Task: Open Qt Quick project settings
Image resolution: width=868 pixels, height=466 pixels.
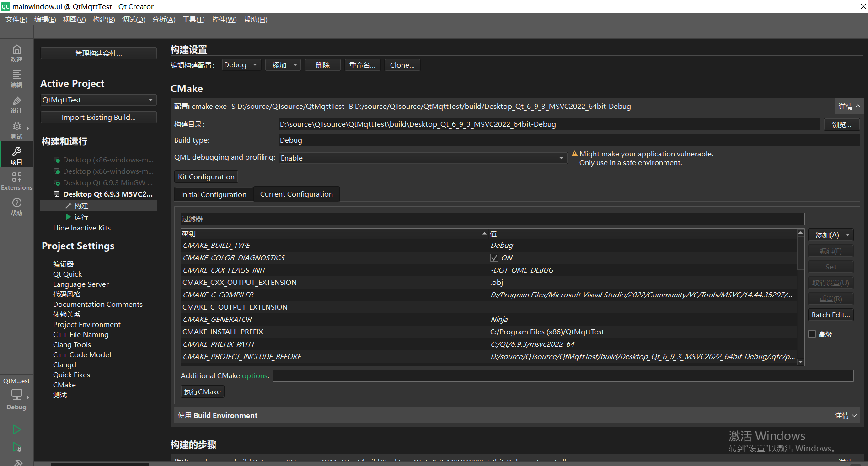Action: [x=67, y=274]
